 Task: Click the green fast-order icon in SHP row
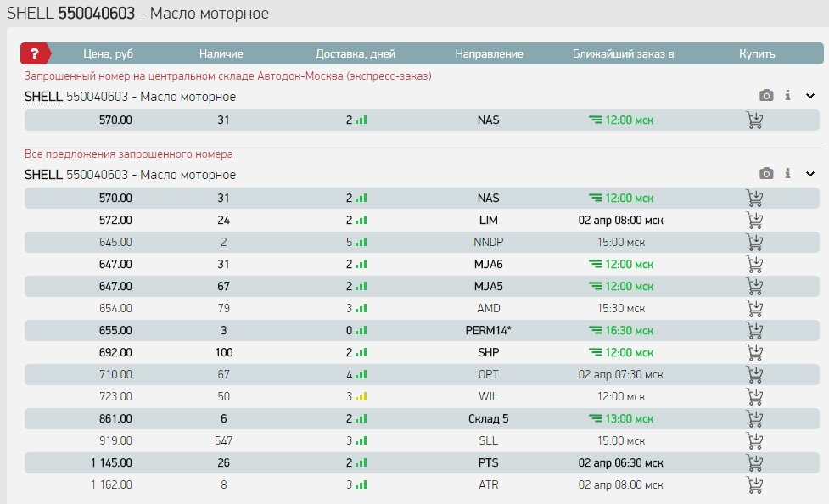pyautogui.click(x=596, y=352)
